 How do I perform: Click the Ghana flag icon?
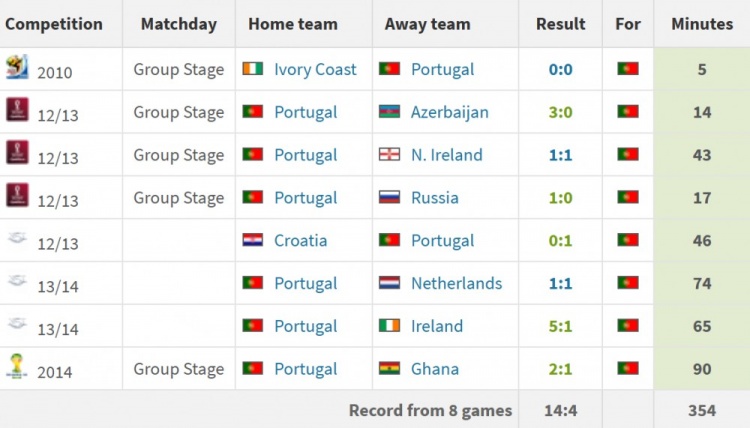389,368
